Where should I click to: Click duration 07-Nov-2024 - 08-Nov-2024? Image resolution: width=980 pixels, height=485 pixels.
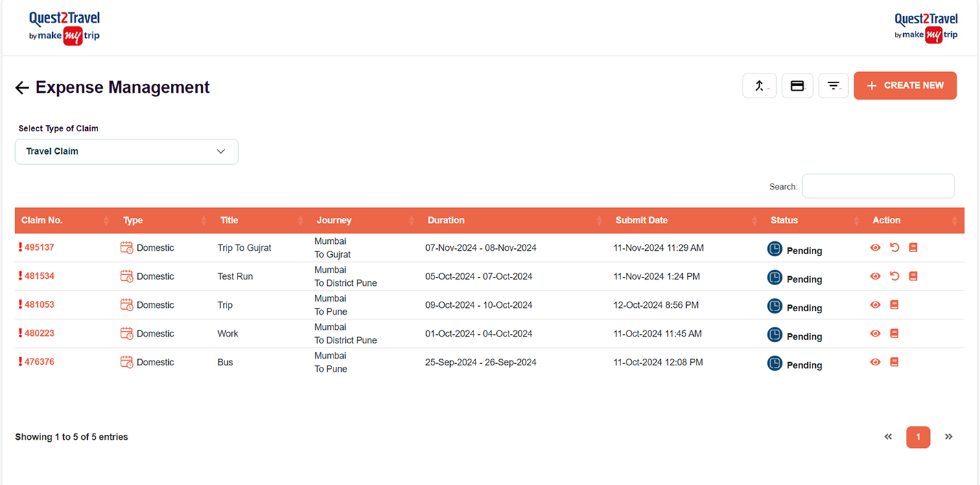[x=481, y=247]
